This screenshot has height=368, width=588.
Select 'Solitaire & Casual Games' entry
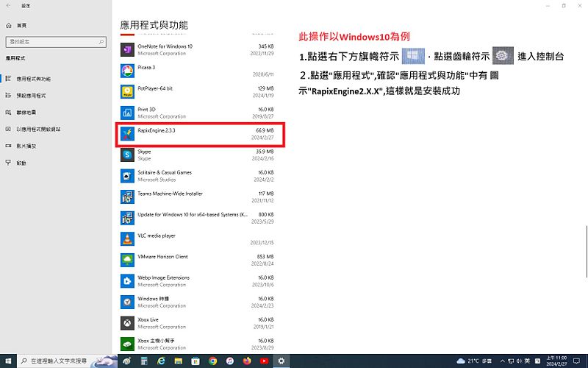(x=198, y=176)
